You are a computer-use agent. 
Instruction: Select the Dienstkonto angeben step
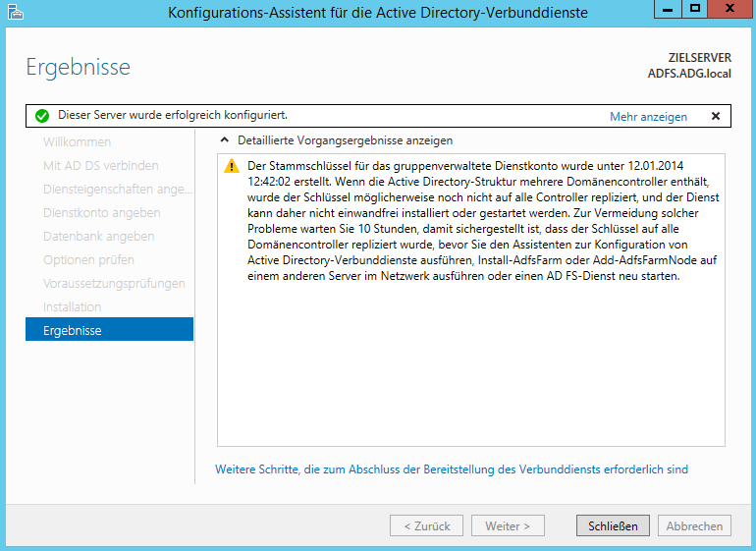coord(101,213)
